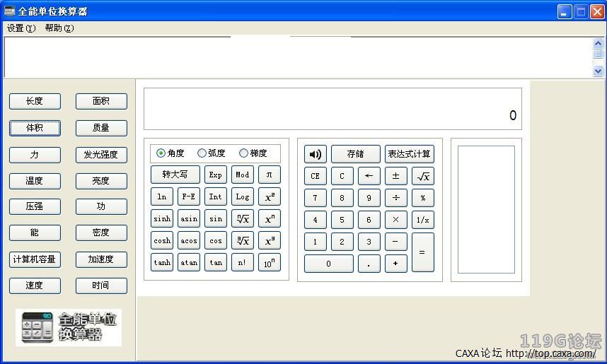607x364 pixels.
Task: Click the calculator result display field
Action: (x=333, y=109)
